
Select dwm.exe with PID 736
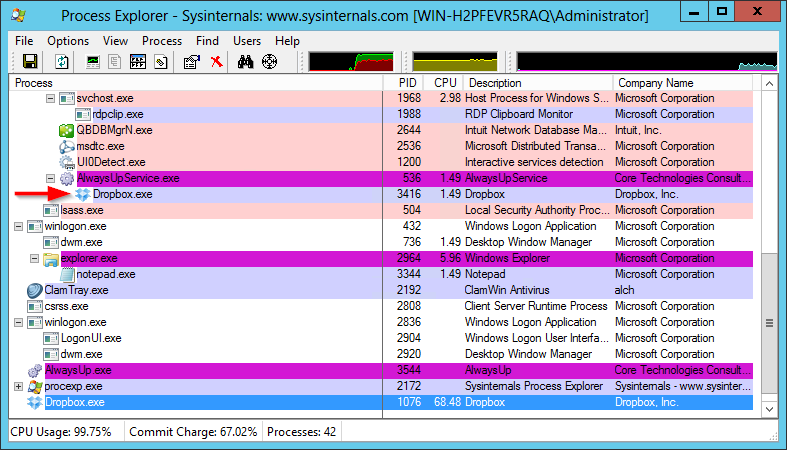[x=381, y=242]
